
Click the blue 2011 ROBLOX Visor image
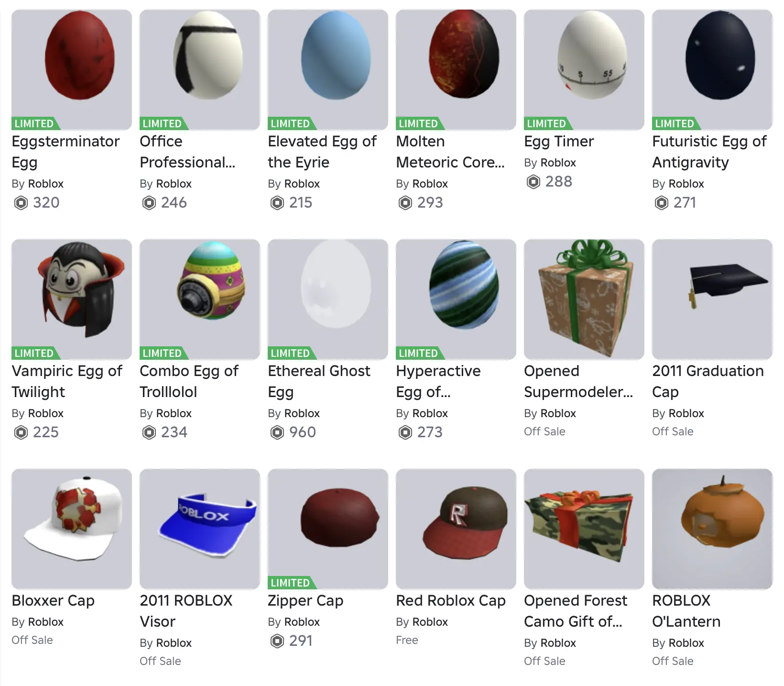[x=200, y=529]
